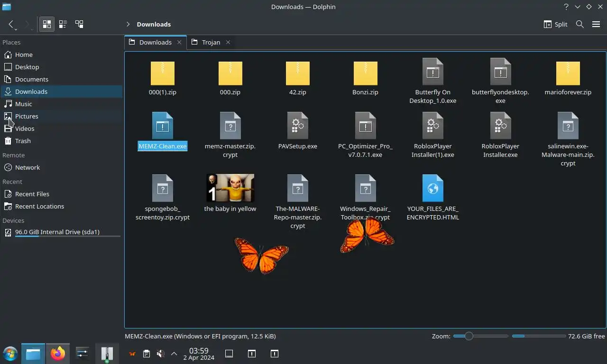Open Home in Places

coord(62,55)
